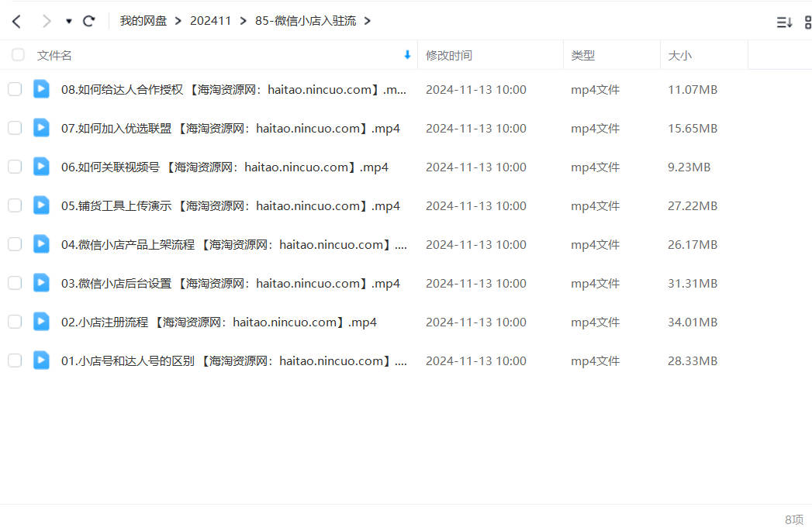The width and height of the screenshot is (812, 531).
Task: Select file name 07.如何加入优选联盟
Action: pos(230,129)
